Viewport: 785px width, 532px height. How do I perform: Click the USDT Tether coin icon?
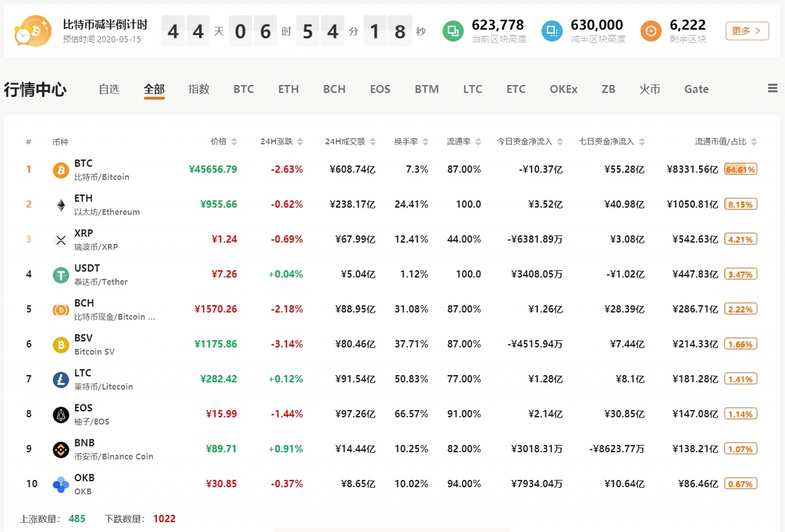point(61,275)
